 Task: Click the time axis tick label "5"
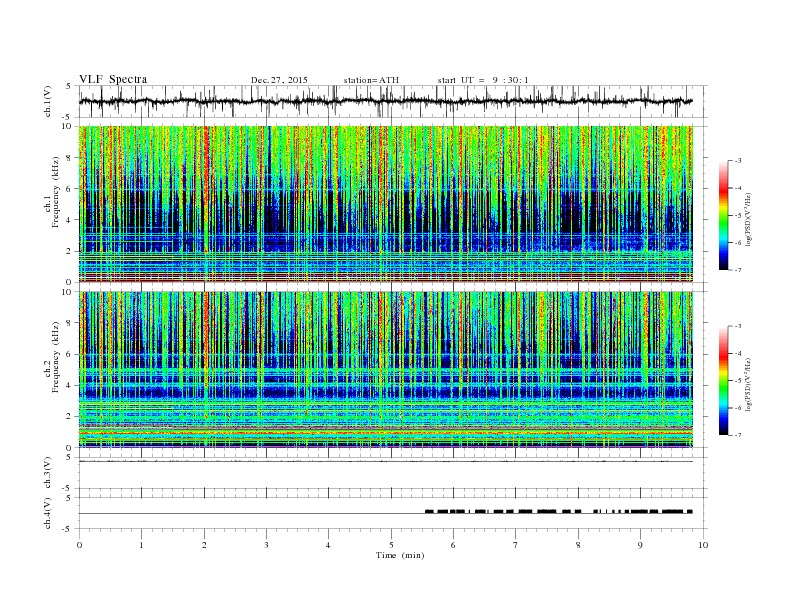pyautogui.click(x=391, y=545)
